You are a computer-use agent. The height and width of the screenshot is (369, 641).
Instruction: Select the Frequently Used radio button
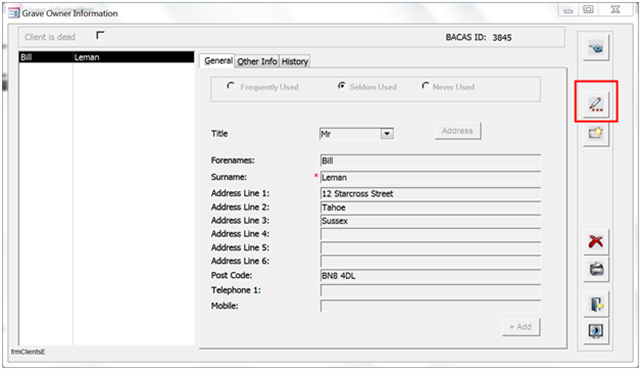(231, 86)
